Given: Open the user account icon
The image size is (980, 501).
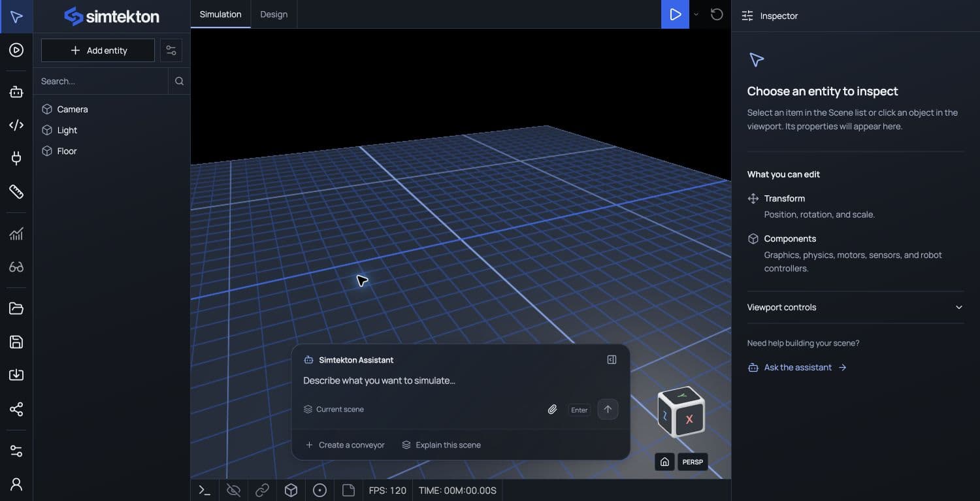Looking at the screenshot, I should (x=16, y=484).
